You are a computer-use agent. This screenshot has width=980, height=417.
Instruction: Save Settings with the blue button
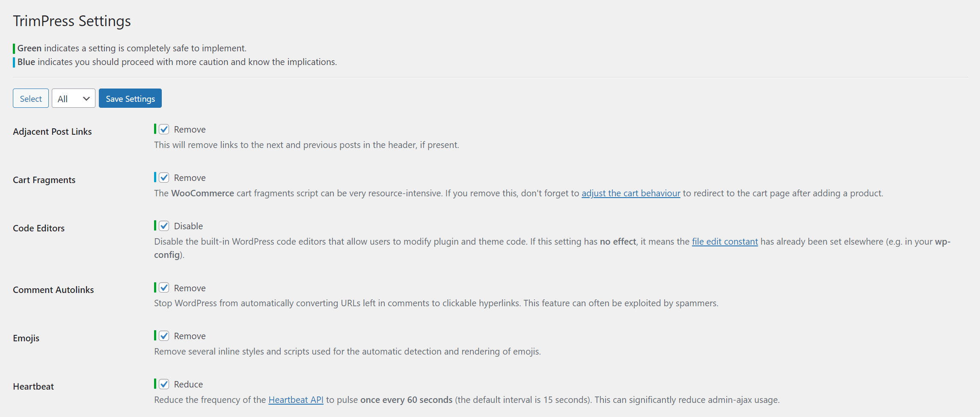tap(130, 98)
